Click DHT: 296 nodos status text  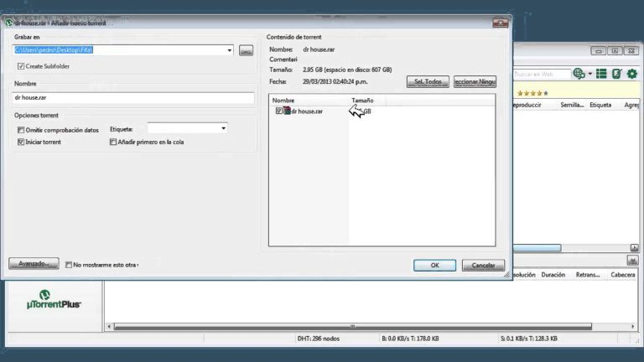pos(319,339)
